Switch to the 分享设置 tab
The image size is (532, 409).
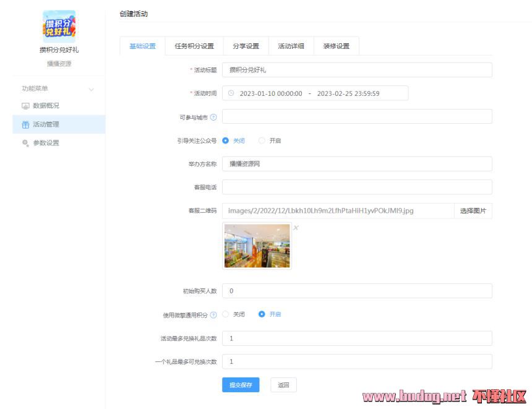246,46
